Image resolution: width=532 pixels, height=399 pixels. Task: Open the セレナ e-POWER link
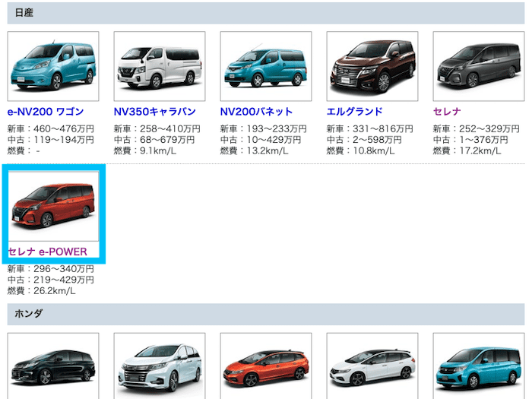coord(47,252)
